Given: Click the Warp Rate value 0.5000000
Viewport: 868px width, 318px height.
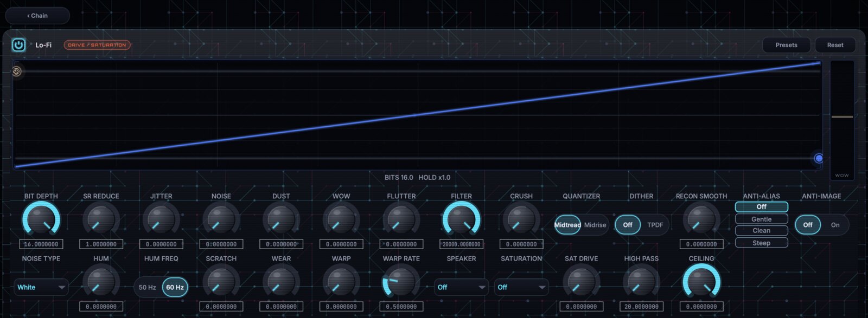Looking at the screenshot, I should 401,307.
